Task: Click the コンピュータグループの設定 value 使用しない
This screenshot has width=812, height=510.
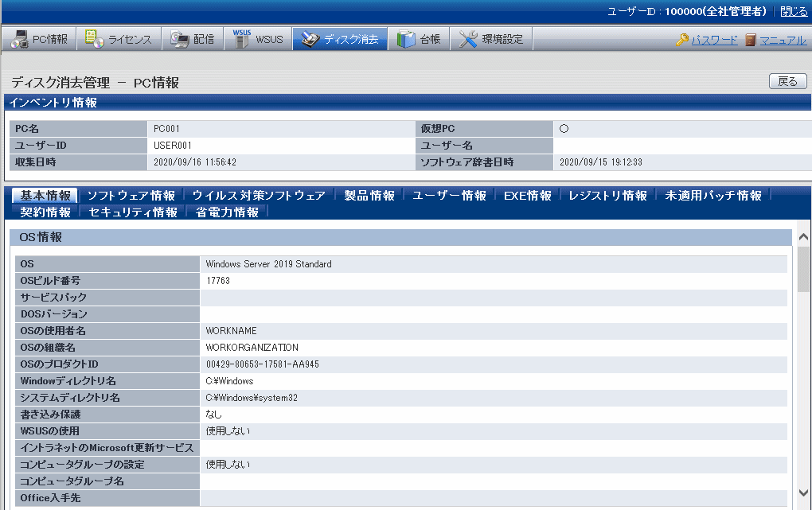Action: click(x=228, y=465)
